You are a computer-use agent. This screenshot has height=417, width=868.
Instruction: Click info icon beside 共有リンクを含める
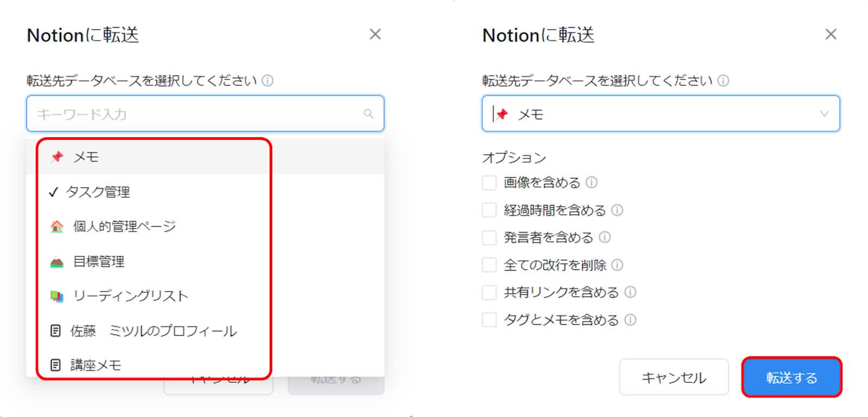pyautogui.click(x=630, y=292)
